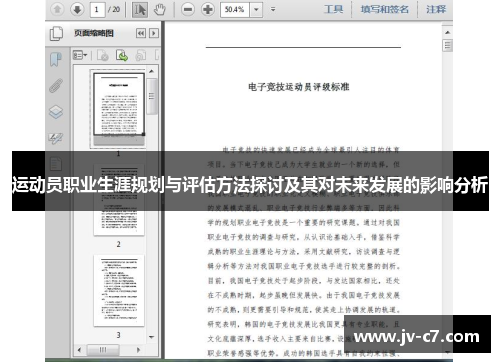This screenshot has height=362, width=500.
Task: Click the green extract page icon
Action: [122, 55]
